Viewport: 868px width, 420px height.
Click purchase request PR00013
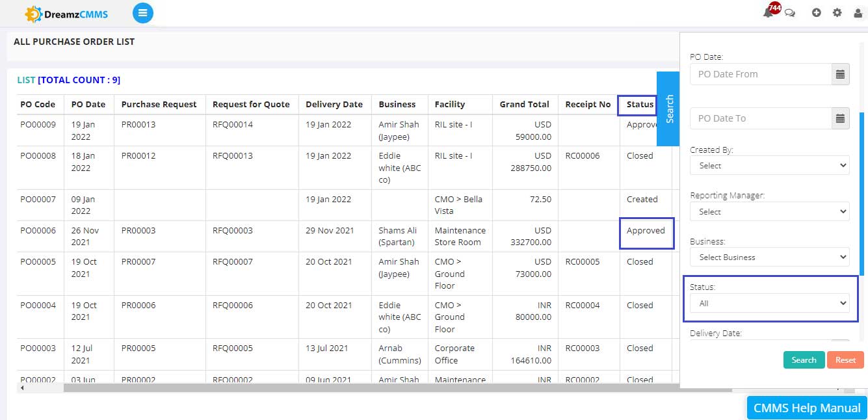point(138,124)
